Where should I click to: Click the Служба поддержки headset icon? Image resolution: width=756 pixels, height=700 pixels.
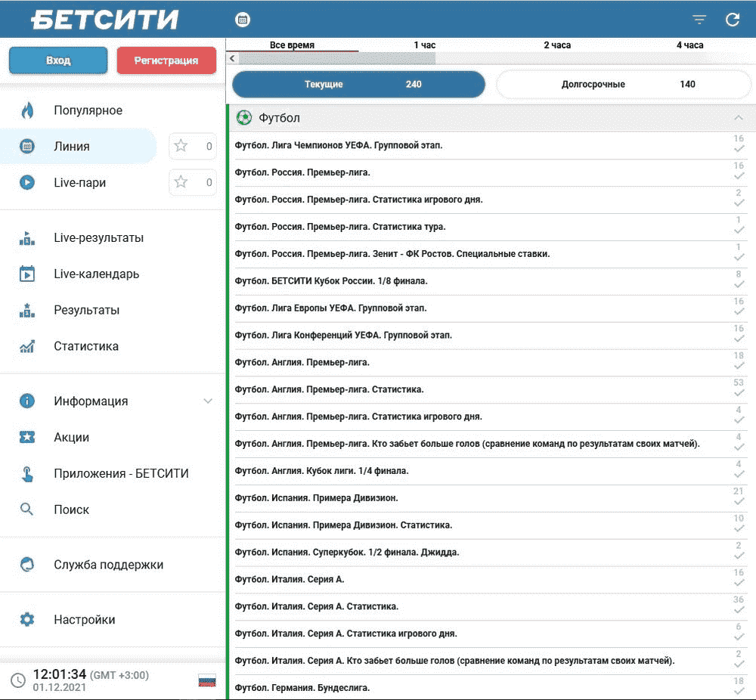(x=27, y=565)
